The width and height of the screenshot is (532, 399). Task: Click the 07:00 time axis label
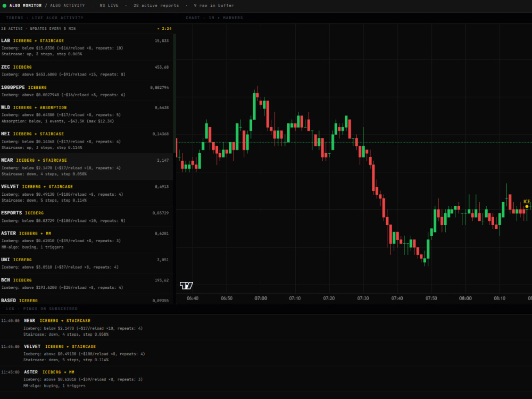[261, 298]
